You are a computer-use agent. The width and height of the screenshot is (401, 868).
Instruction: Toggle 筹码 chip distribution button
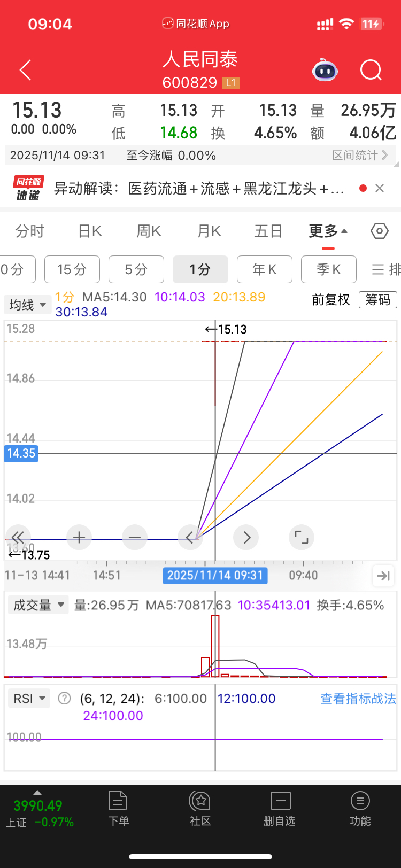[378, 299]
